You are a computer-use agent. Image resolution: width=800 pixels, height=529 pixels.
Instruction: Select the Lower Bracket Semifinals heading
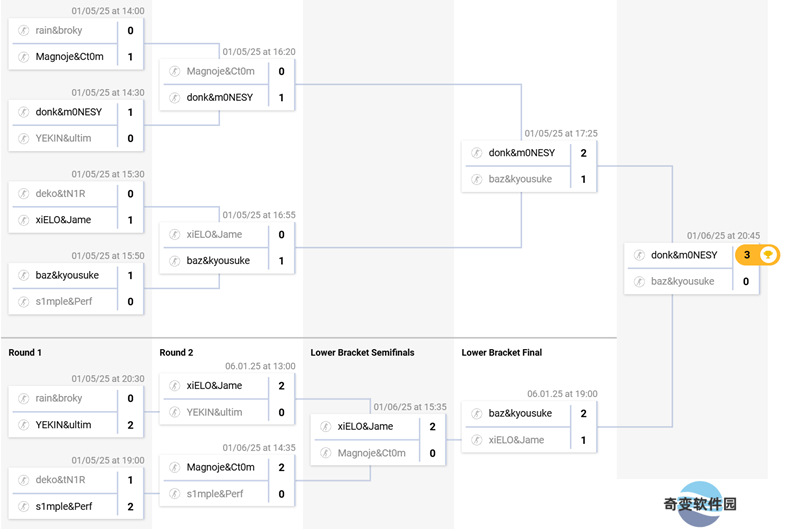(362, 352)
